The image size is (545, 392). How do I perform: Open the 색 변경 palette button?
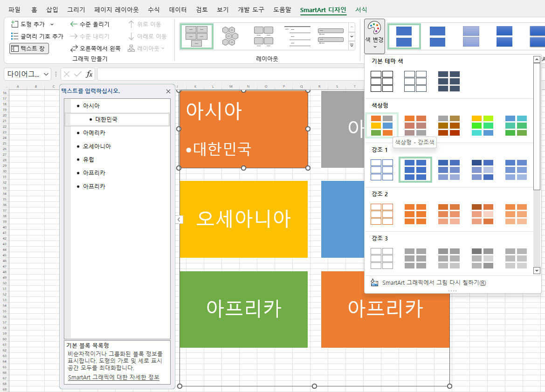tap(374, 36)
